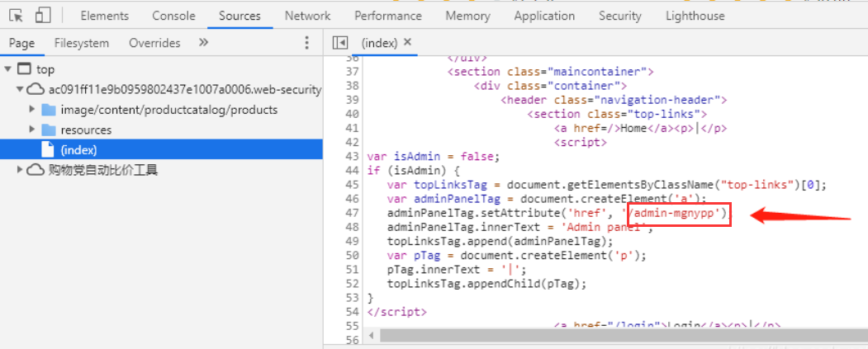Expand the resources folder

tap(32, 130)
